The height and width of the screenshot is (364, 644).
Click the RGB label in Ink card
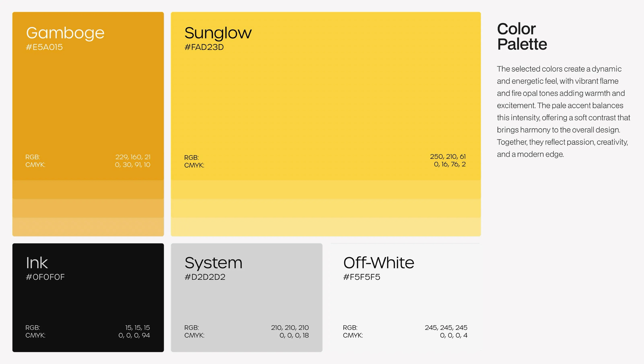33,328
